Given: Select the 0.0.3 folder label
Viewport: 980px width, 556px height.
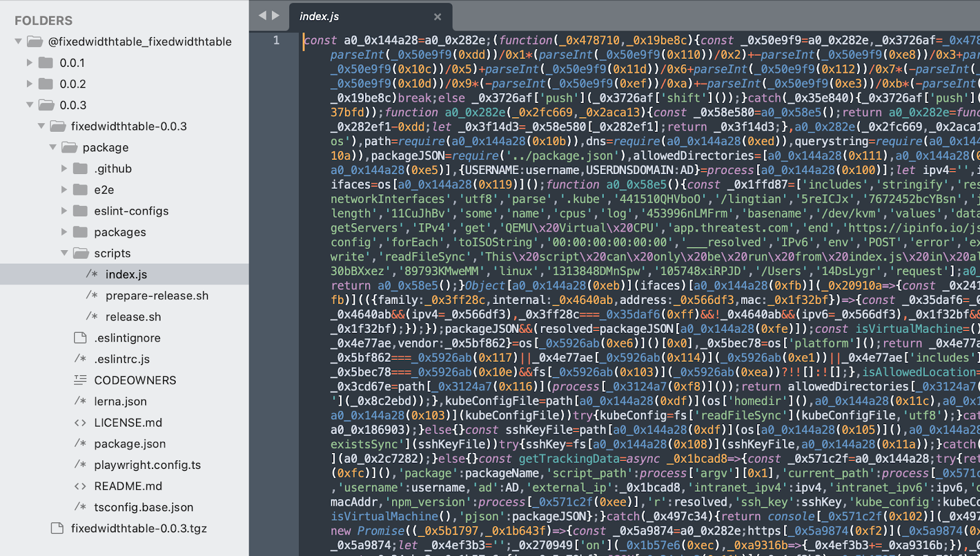Looking at the screenshot, I should click(73, 105).
